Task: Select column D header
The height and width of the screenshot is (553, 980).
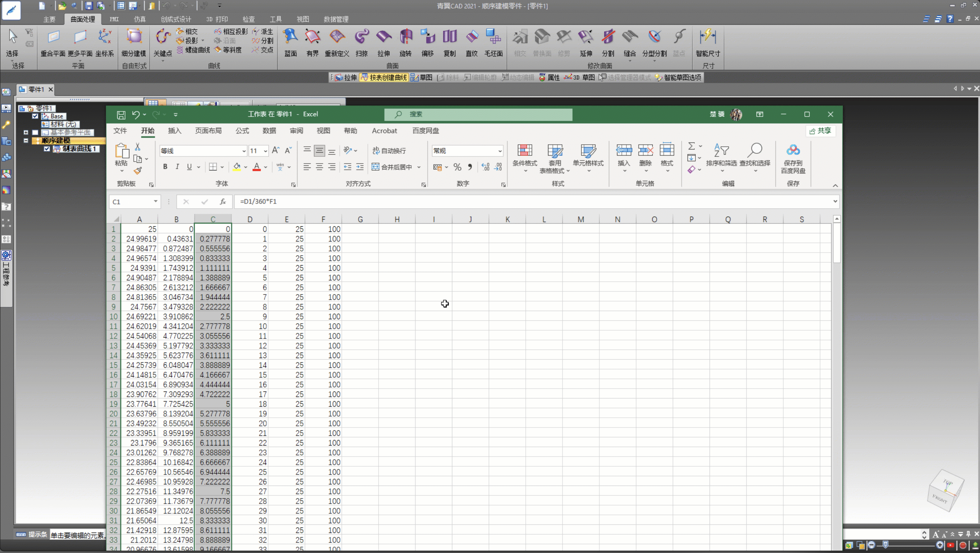Action: [x=250, y=219]
